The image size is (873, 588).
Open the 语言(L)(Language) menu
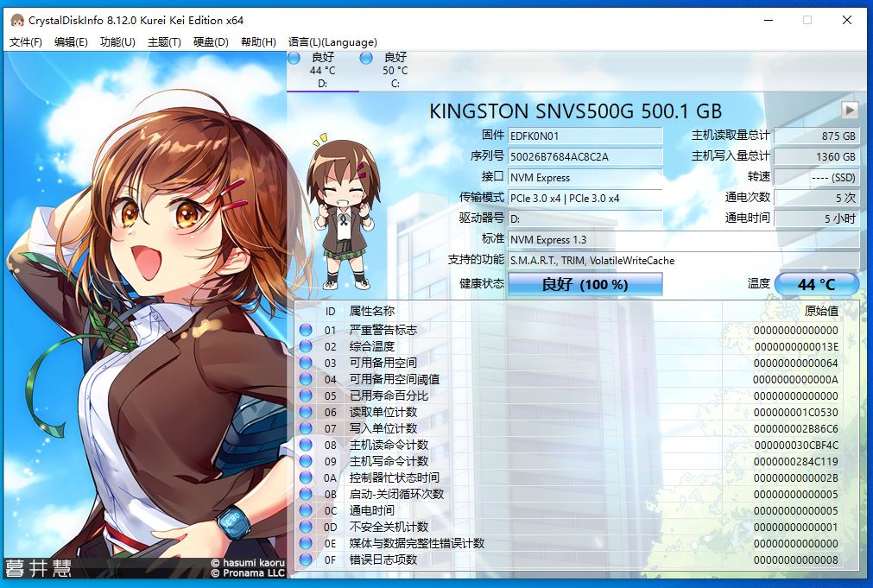pyautogui.click(x=332, y=41)
